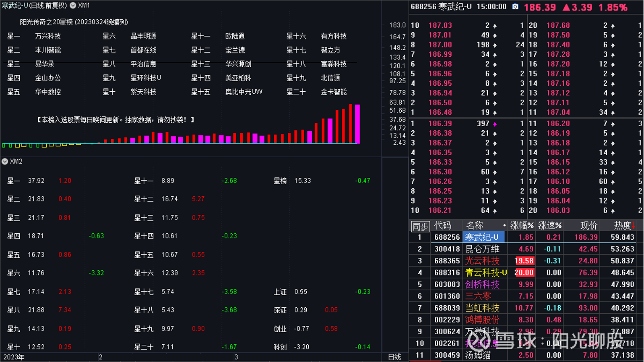Click 金卡智能 in the star list
Screen dimensions: 644x362
334,92
